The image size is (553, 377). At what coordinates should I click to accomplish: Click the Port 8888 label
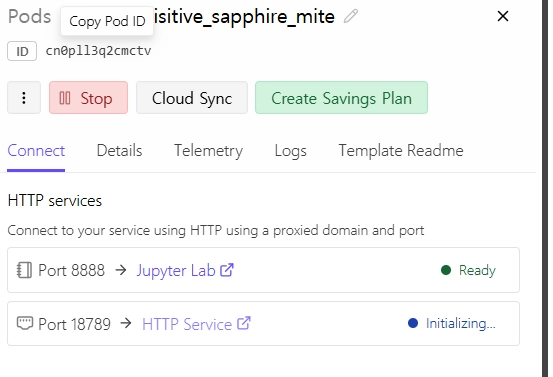pyautogui.click(x=72, y=270)
